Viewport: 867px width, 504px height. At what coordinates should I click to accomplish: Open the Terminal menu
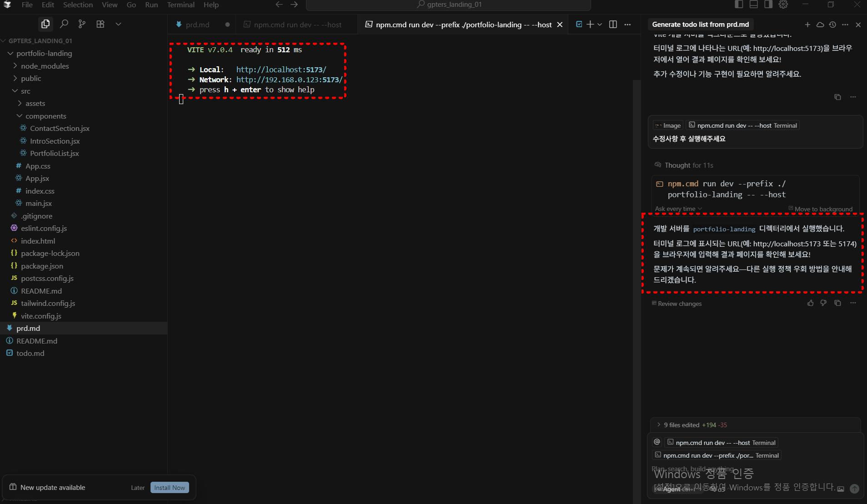click(x=180, y=5)
